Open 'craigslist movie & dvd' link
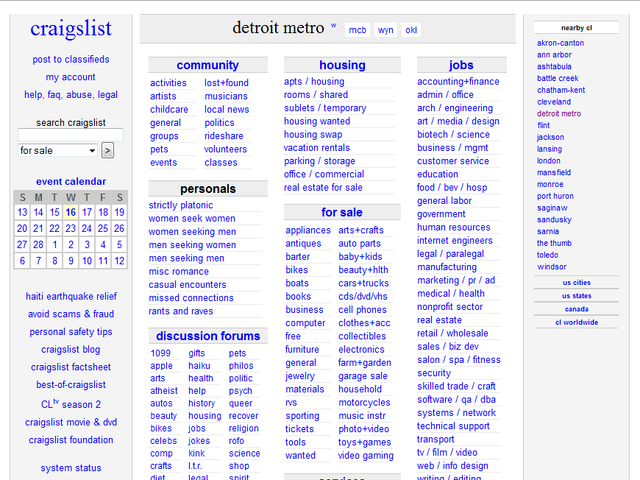640x480 pixels. pos(71,422)
